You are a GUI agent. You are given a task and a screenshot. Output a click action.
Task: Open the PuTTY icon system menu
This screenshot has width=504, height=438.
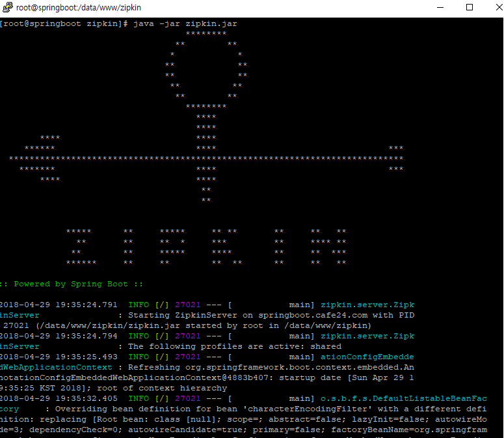7,7
